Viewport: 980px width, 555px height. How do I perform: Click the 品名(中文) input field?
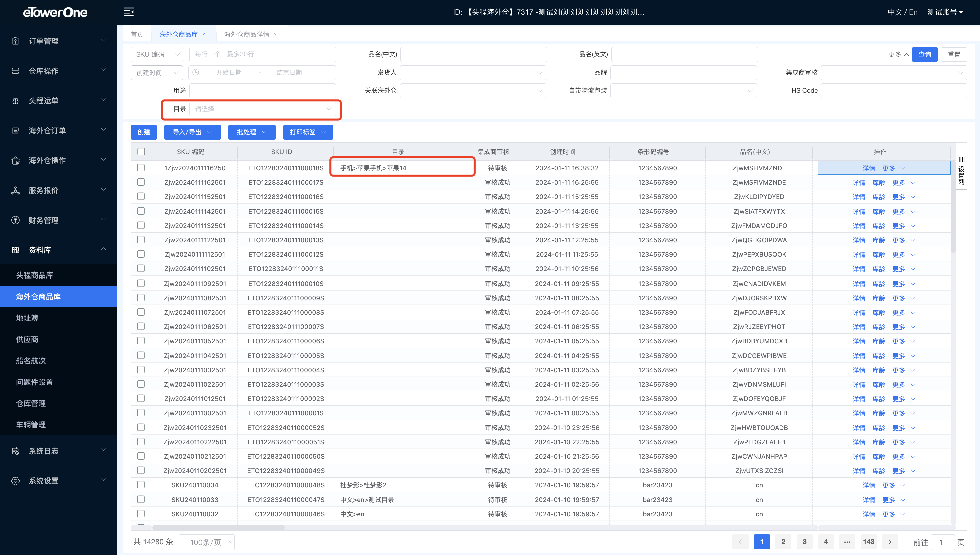tap(473, 54)
